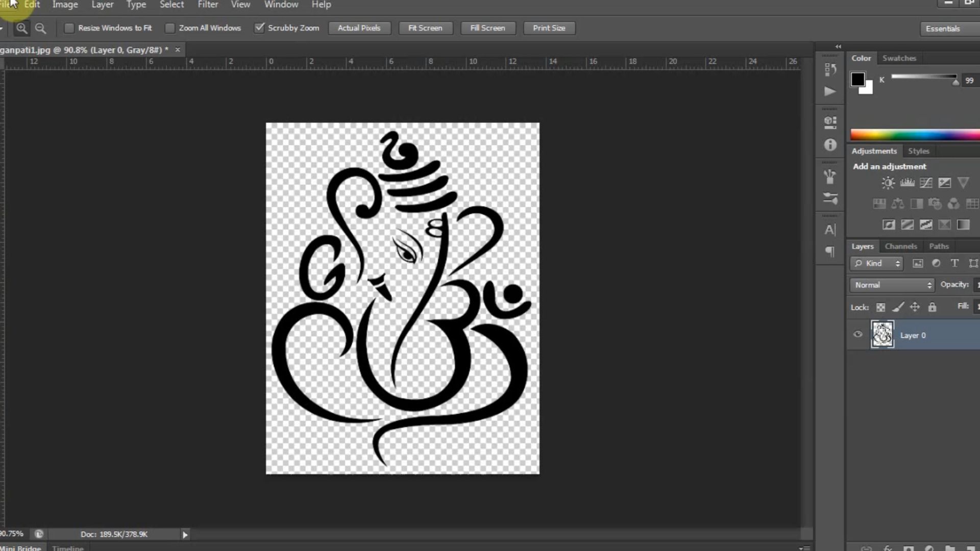Open the Character panel icon
The image size is (980, 551).
point(830,230)
